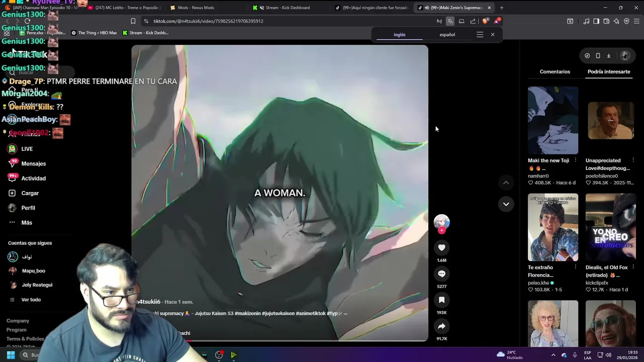Click the browser share icon
The height and width of the screenshot is (362, 644).
click(473, 21)
